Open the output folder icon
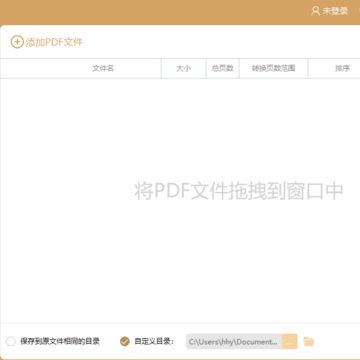Viewport: 360px width, 360px height. [x=309, y=341]
